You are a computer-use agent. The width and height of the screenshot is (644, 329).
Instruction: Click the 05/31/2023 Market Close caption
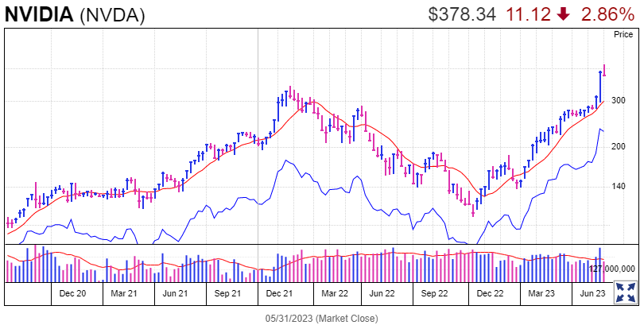321,318
